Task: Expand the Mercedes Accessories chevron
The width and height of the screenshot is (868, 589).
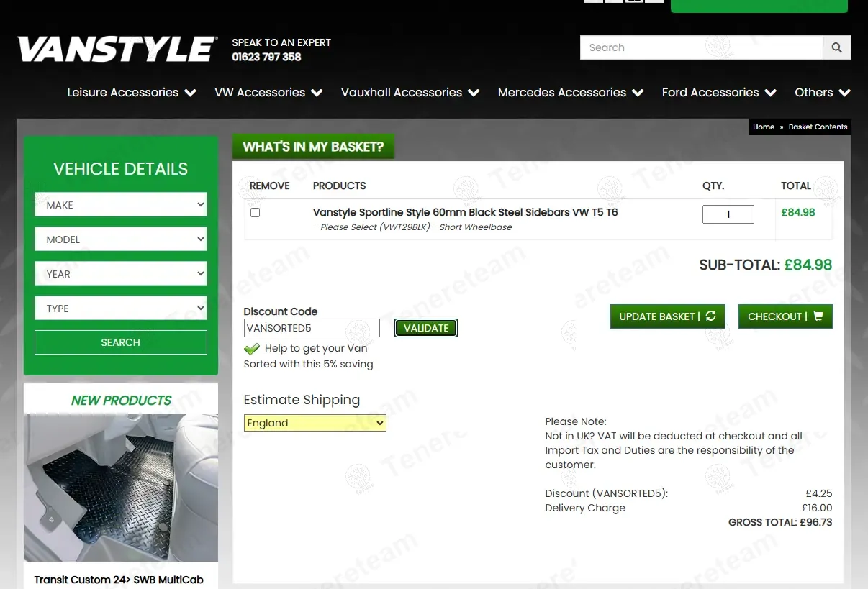Action: (638, 93)
